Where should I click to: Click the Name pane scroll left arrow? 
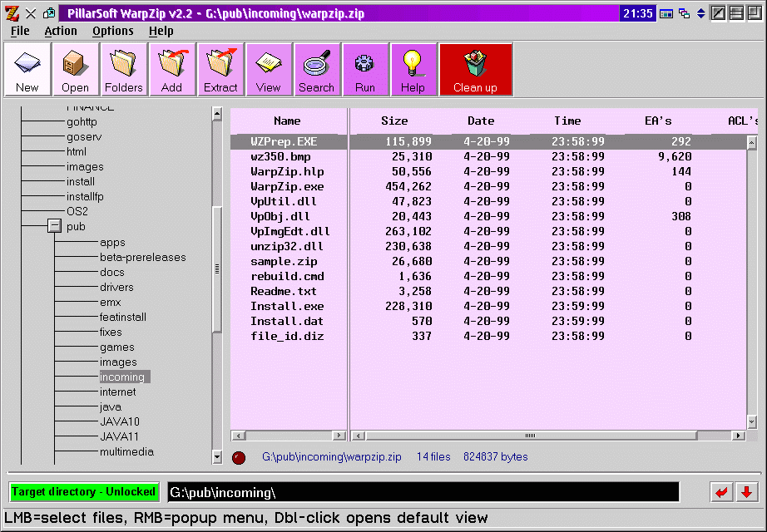click(239, 436)
